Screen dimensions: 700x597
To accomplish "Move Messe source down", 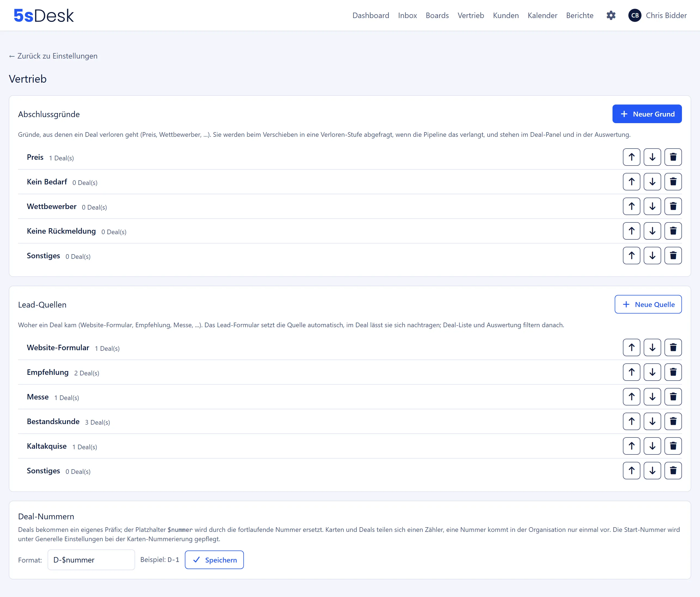I will click(652, 397).
